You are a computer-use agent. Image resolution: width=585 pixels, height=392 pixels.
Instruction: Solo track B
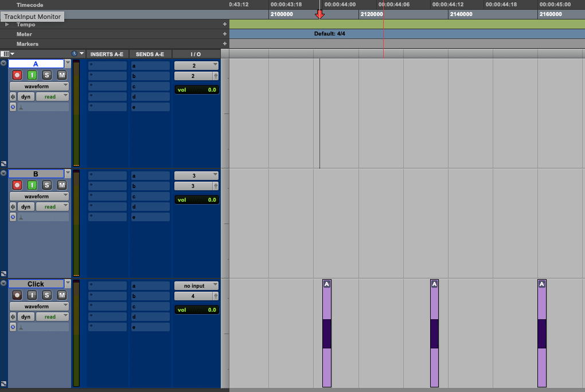point(46,185)
